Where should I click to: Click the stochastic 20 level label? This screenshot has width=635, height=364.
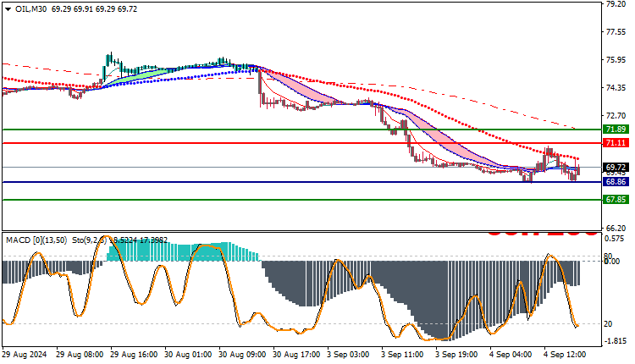coord(608,324)
